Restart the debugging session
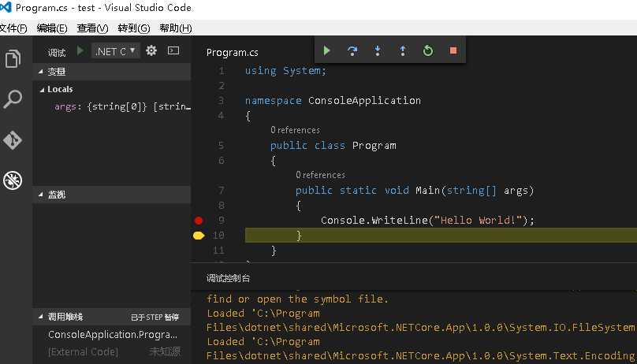637x364 pixels. pos(428,50)
